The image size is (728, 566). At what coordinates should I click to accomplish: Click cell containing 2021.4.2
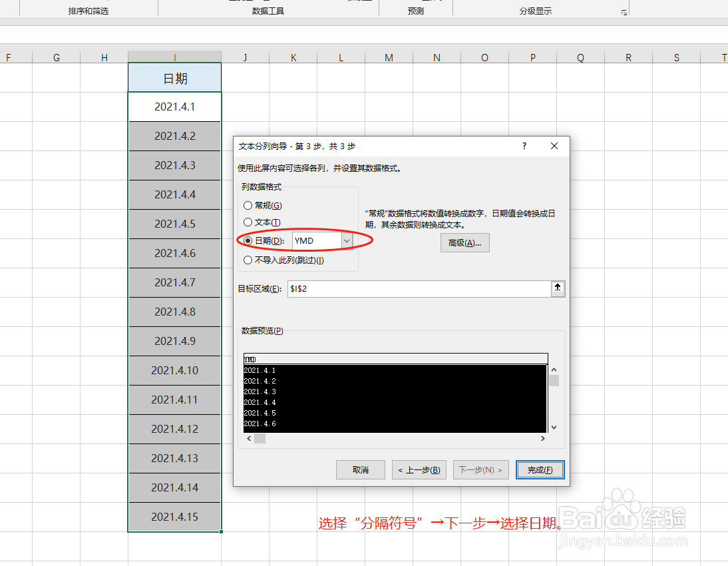point(174,136)
